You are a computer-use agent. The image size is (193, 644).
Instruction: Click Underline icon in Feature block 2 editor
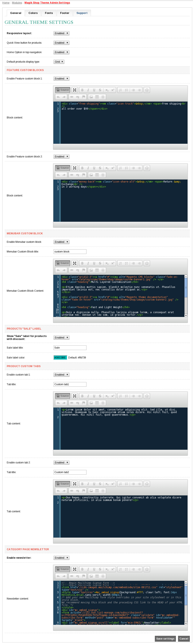pyautogui.click(x=94, y=168)
